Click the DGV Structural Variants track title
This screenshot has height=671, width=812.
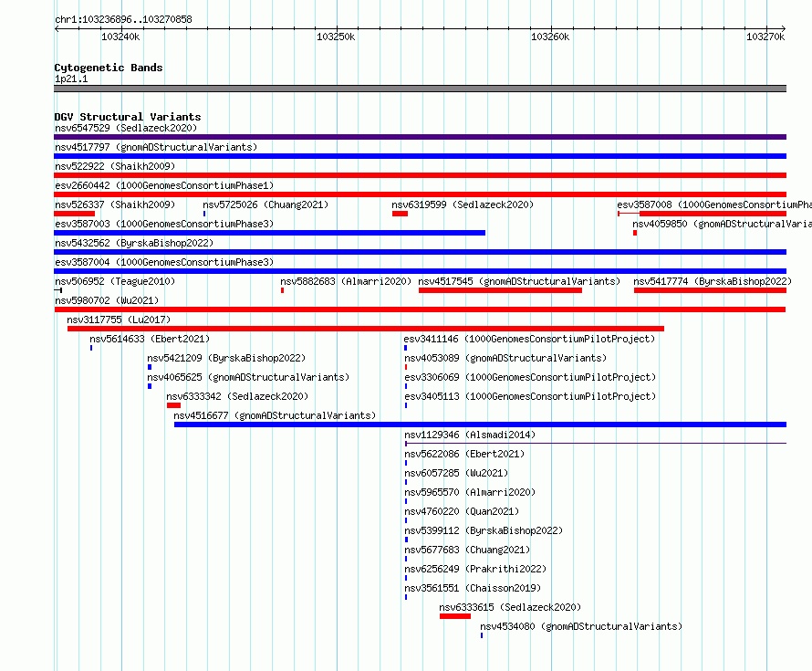128,117
